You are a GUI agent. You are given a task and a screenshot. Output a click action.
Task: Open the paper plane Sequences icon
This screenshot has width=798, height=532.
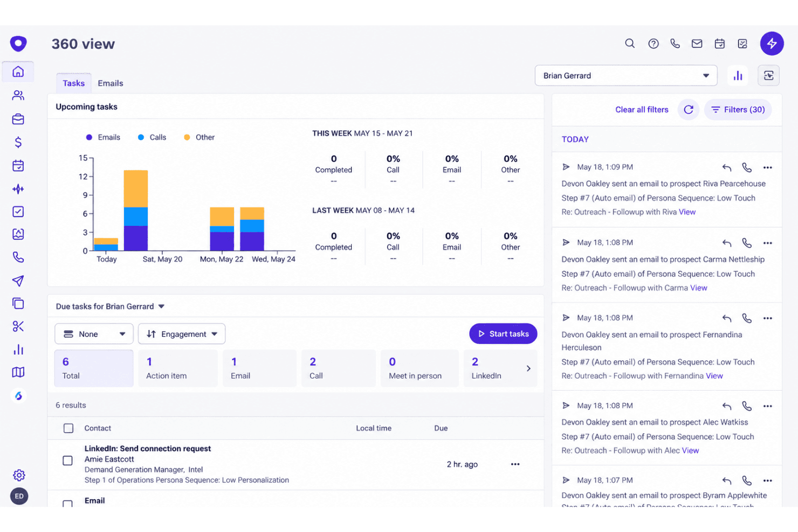[18, 281]
